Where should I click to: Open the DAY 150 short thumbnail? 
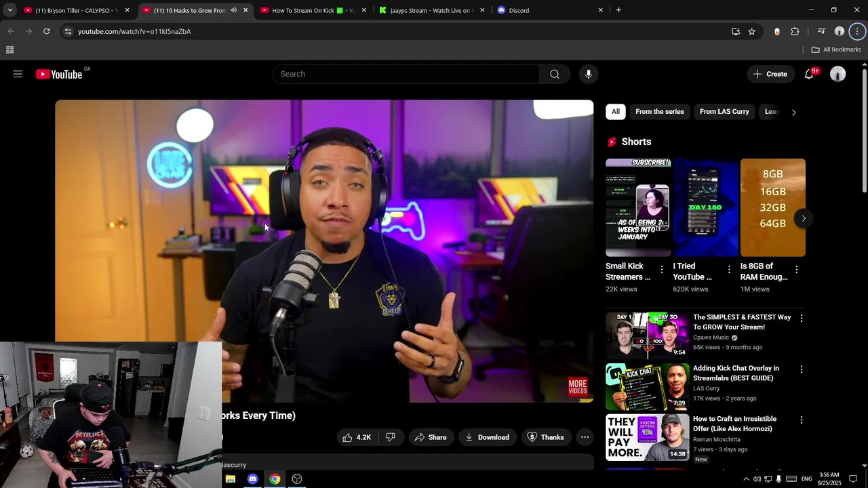coord(705,207)
